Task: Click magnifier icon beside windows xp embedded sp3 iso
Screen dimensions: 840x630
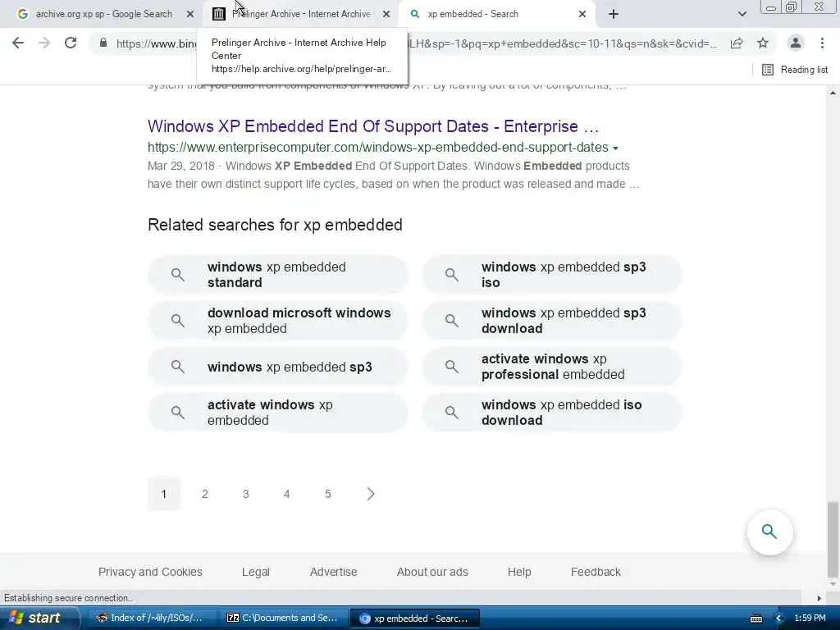Action: (452, 275)
